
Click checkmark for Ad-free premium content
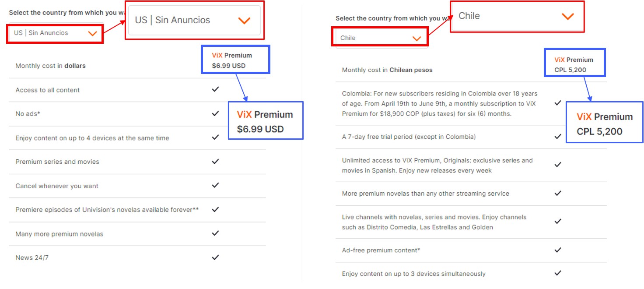coord(558,250)
